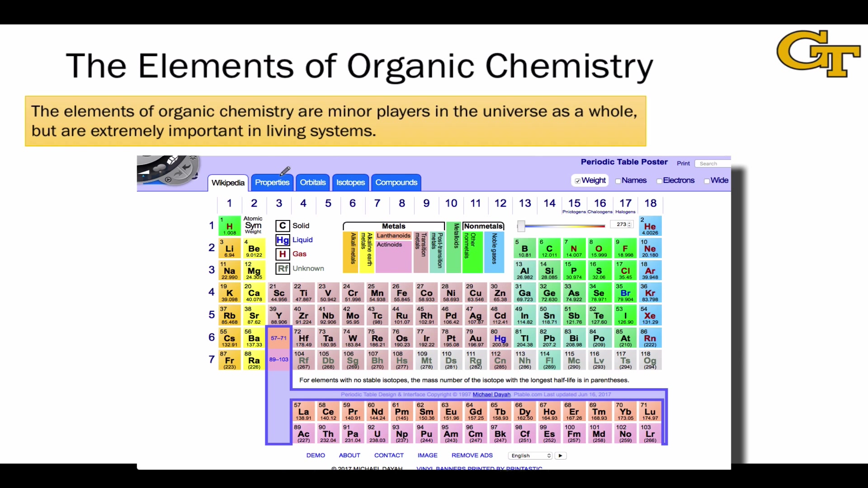Click the Wikipedia tab on periodic table

pyautogui.click(x=228, y=183)
